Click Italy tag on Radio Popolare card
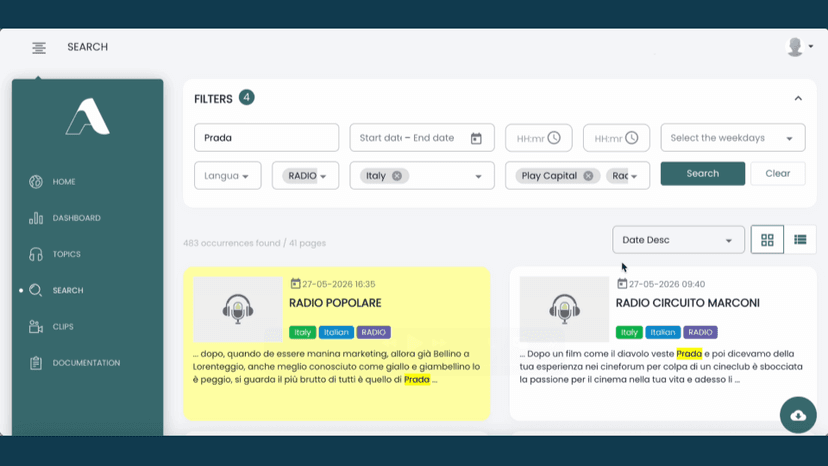Viewport: 828px width, 466px height. 303,332
